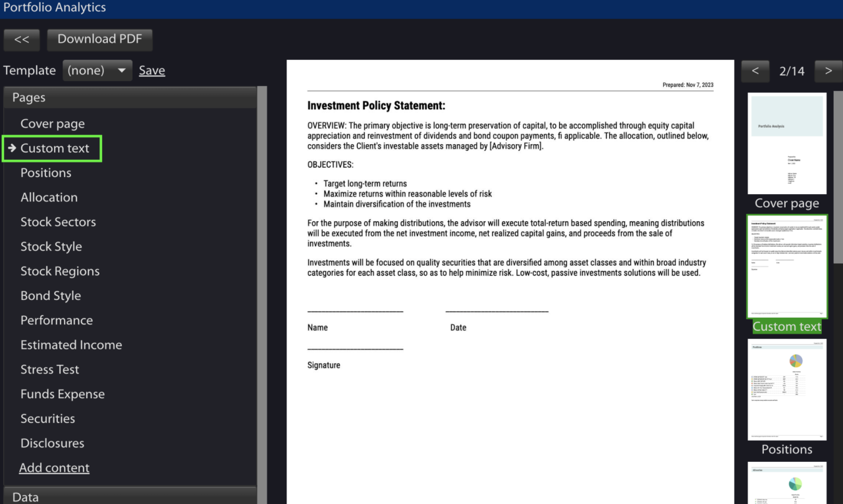Open the Template dropdown
Image resolution: width=843 pixels, height=504 pixels.
[x=97, y=70]
